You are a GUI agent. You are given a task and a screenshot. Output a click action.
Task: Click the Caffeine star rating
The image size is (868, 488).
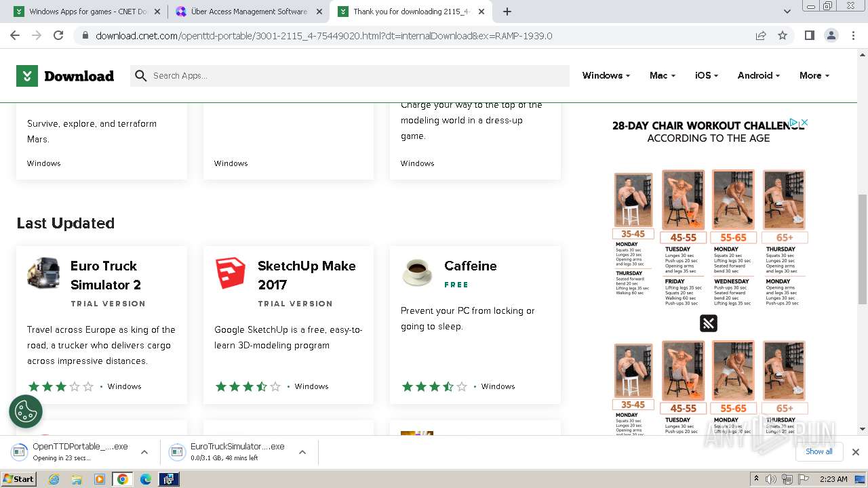point(434,386)
